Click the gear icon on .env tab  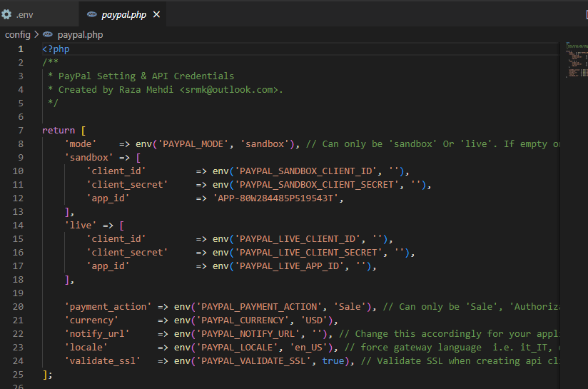(x=6, y=14)
